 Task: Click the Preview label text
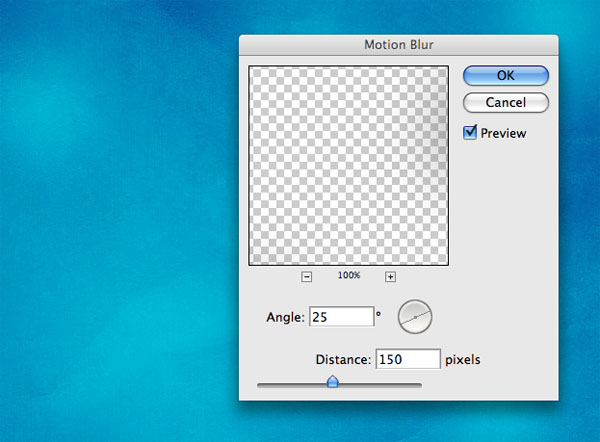(x=503, y=133)
